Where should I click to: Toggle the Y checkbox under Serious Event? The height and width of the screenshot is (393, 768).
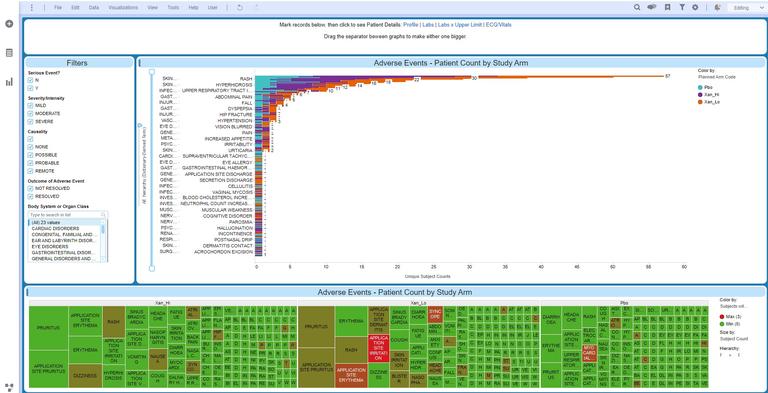click(30, 88)
